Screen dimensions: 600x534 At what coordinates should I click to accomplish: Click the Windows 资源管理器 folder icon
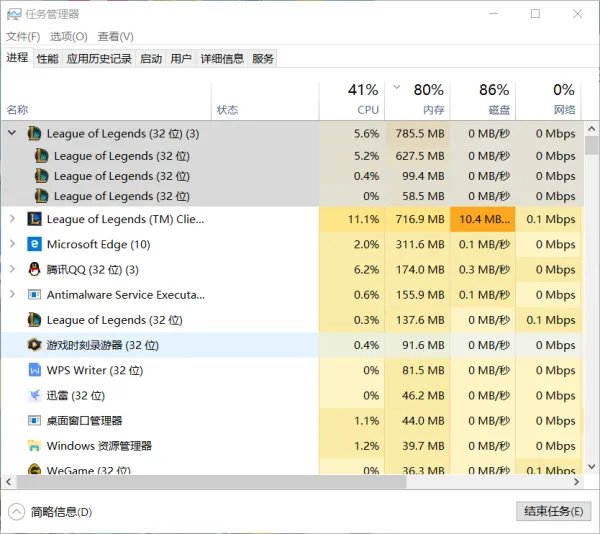(34, 446)
